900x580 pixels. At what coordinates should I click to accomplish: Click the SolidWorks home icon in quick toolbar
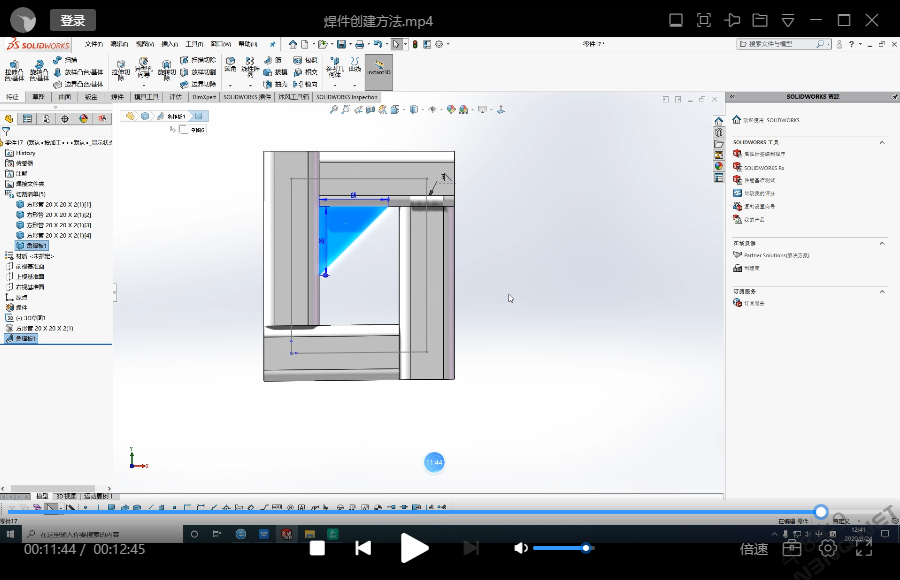pyautogui.click(x=293, y=44)
